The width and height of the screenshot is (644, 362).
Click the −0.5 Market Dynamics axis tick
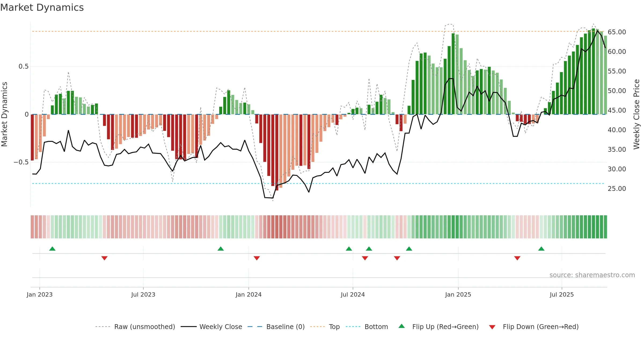click(21, 162)
